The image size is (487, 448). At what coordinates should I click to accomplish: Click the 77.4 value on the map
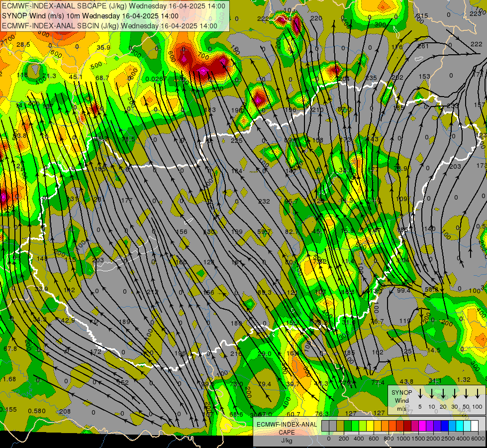click(378, 383)
